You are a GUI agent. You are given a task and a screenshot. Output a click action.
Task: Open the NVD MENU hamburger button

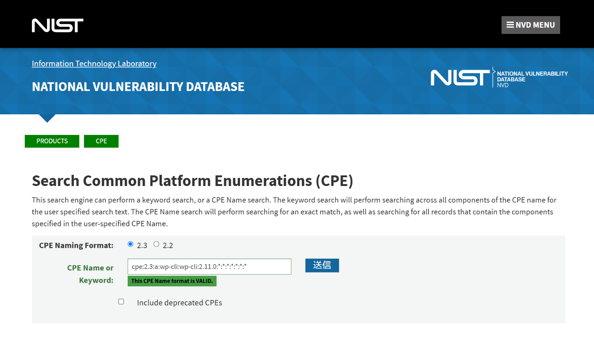(x=530, y=25)
